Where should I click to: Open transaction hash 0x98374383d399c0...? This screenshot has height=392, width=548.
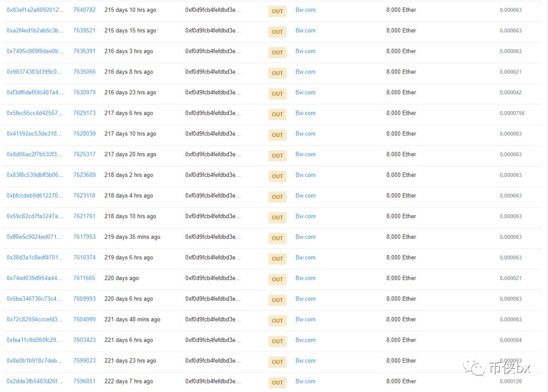[35, 72]
